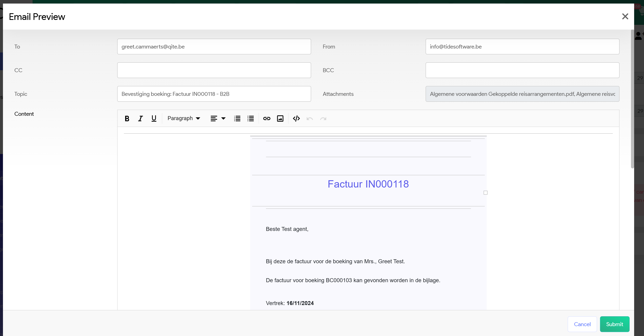The height and width of the screenshot is (336, 644).
Task: Apply italic formatting to text
Action: (140, 119)
